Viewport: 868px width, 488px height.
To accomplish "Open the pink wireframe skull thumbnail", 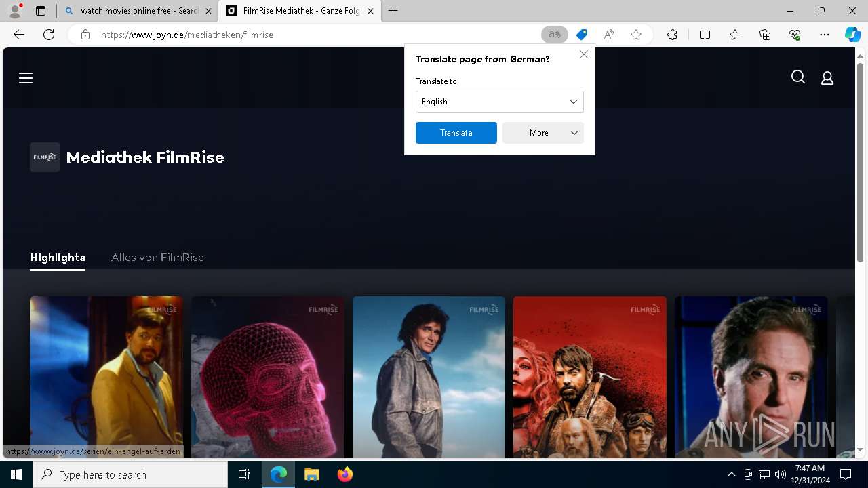I will point(268,377).
